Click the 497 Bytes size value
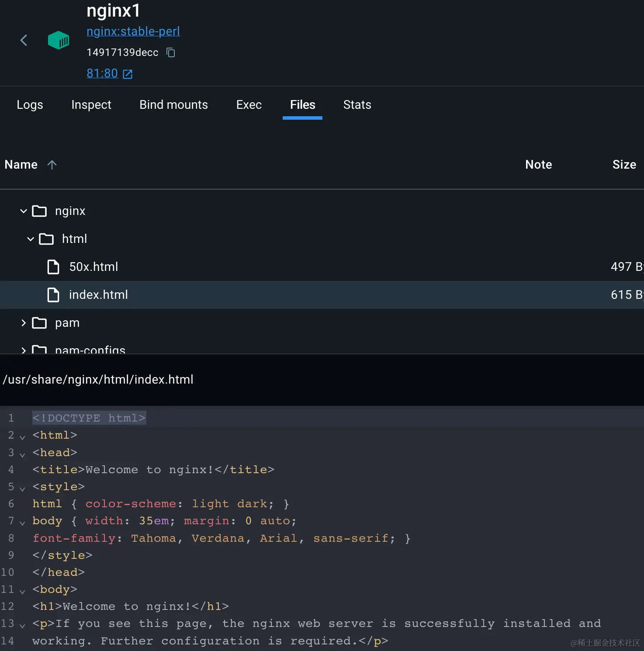644x651 pixels. click(627, 267)
